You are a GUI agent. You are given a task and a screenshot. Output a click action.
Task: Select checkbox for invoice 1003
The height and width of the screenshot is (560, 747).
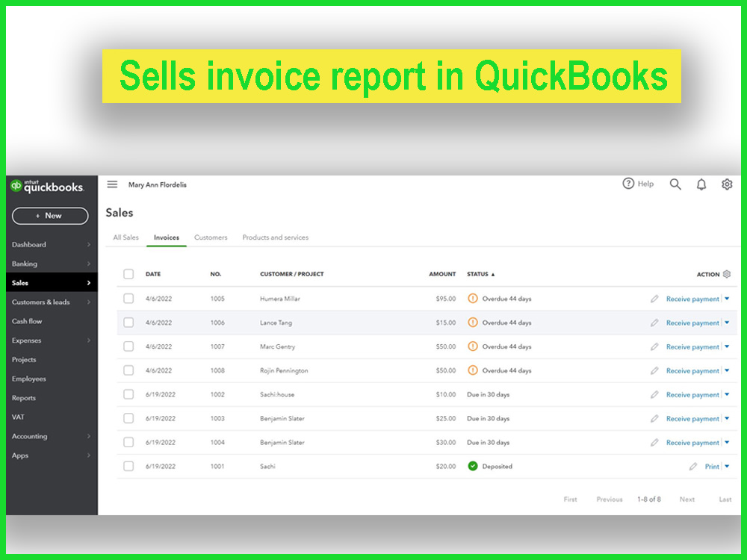(x=128, y=418)
